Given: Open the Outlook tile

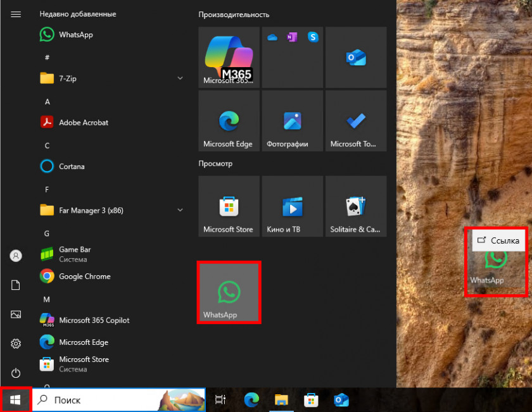Looking at the screenshot, I should (355, 57).
